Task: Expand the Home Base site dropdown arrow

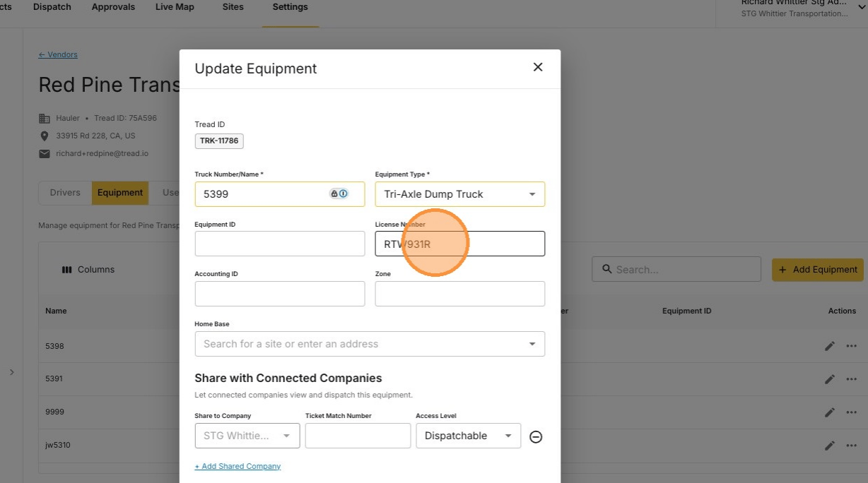Action: pyautogui.click(x=532, y=344)
